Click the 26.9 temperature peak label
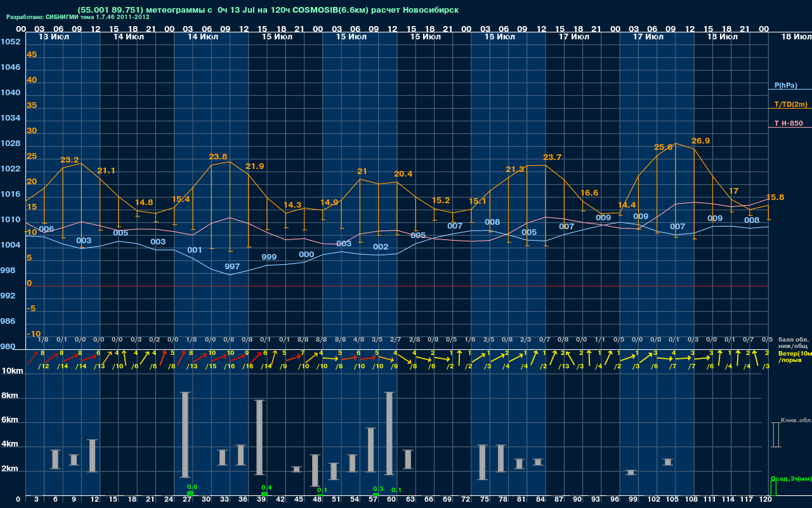This screenshot has height=508, width=812. pos(700,141)
